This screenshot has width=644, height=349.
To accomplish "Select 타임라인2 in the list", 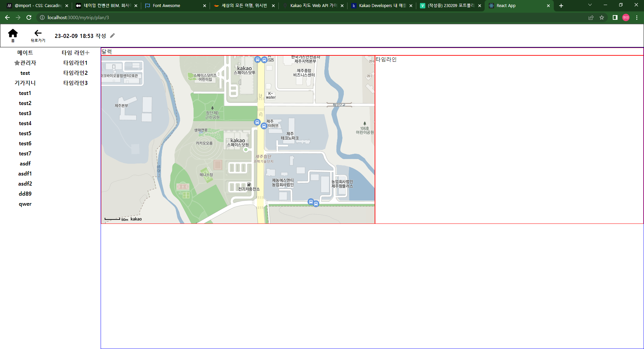I will pos(75,73).
